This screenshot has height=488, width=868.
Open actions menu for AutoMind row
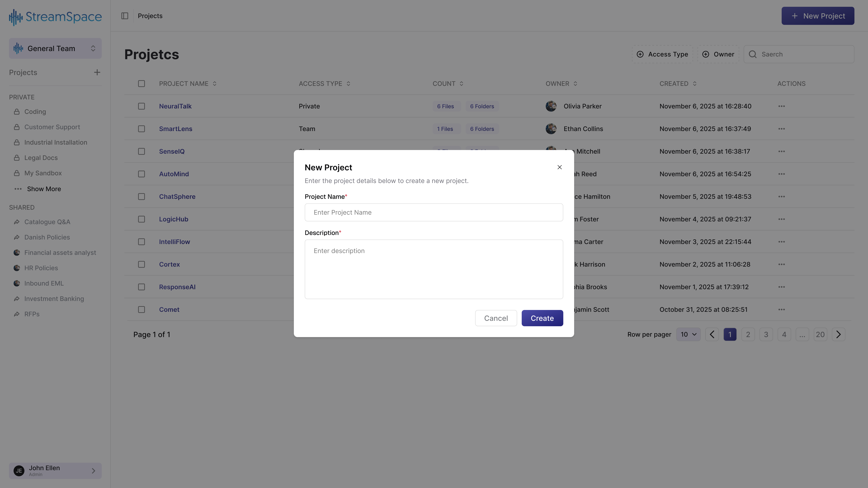pyautogui.click(x=781, y=174)
